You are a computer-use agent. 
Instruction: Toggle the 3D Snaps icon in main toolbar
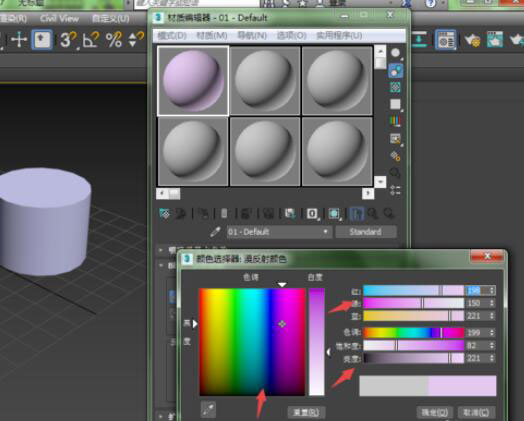click(68, 40)
